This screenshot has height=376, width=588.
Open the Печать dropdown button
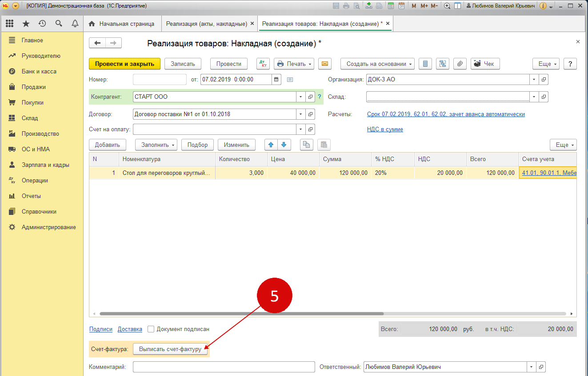294,64
